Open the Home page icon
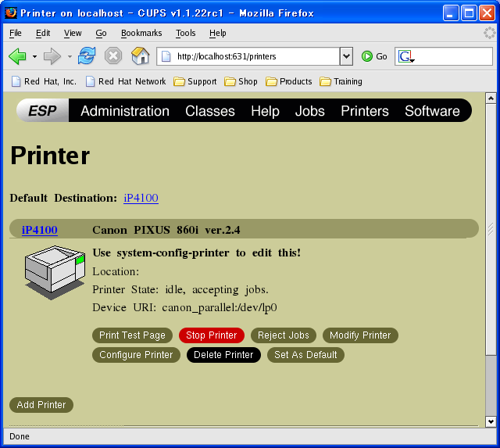 141,56
